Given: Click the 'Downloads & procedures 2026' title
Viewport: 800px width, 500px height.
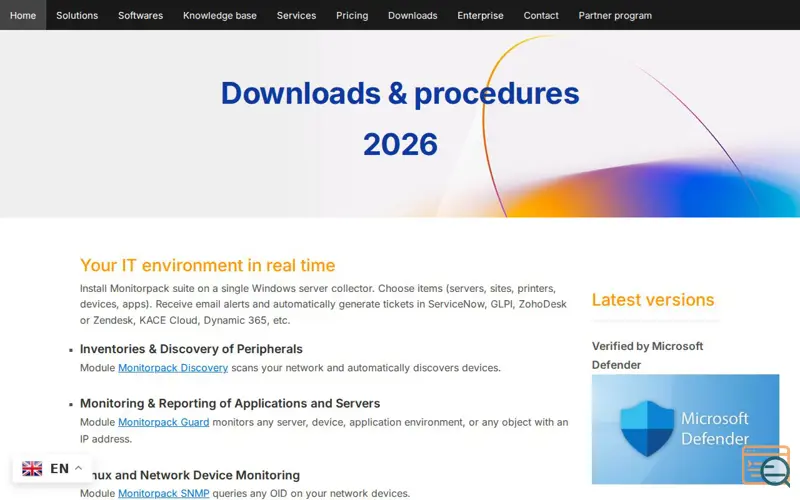Looking at the screenshot, I should [x=400, y=118].
